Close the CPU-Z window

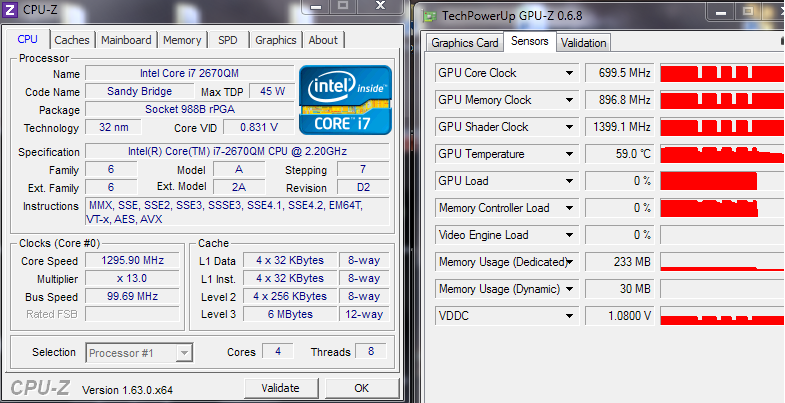click(380, 6)
